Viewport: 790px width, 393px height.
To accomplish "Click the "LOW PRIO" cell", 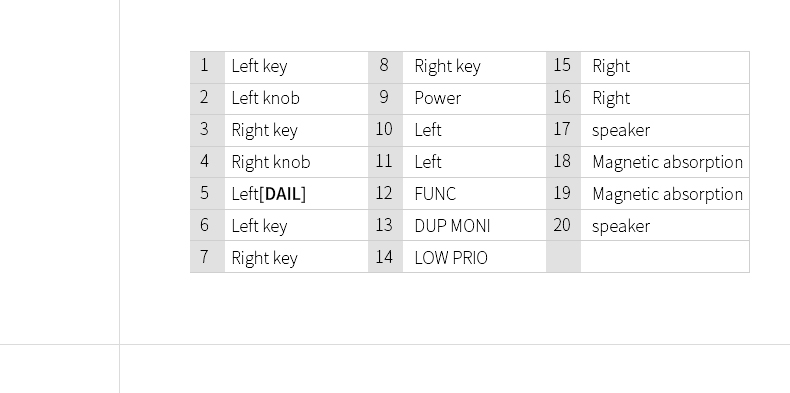I will pyautogui.click(x=474, y=257).
